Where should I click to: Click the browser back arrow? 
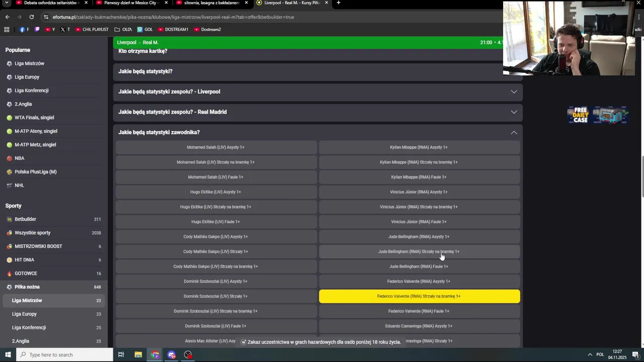point(7,17)
